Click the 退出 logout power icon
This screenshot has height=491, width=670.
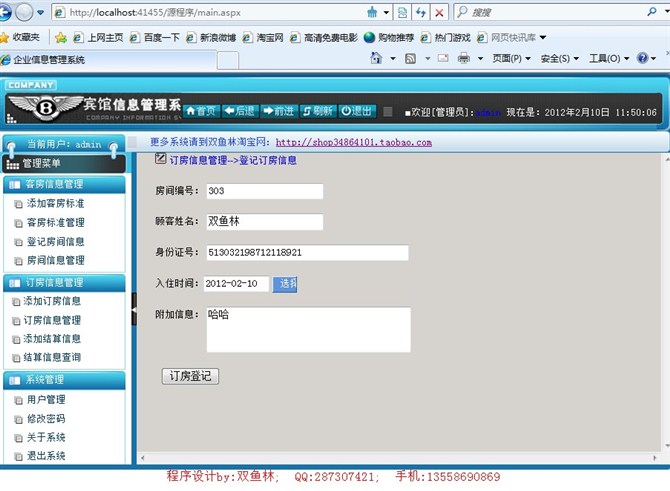(x=357, y=111)
